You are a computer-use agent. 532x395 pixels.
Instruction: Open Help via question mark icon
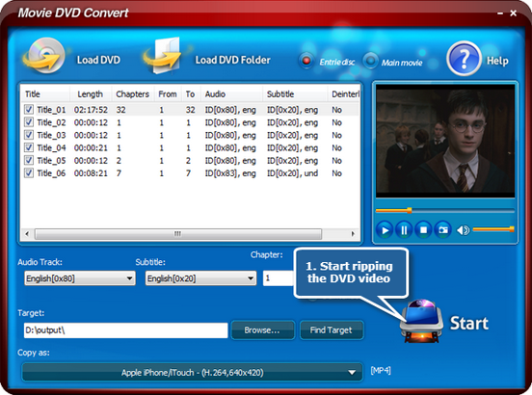[464, 59]
